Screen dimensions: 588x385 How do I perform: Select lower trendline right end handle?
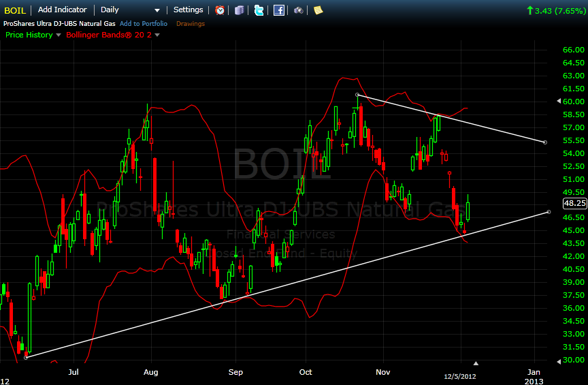click(x=549, y=212)
